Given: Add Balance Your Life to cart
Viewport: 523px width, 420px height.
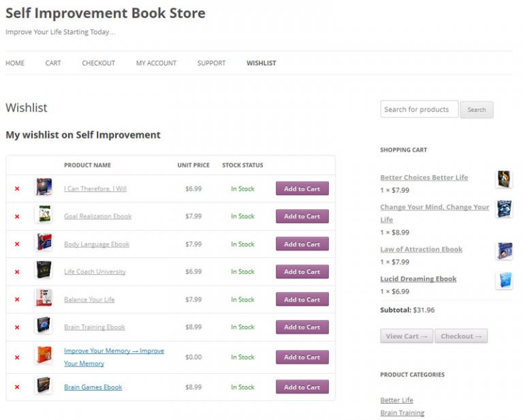Looking at the screenshot, I should point(302,300).
